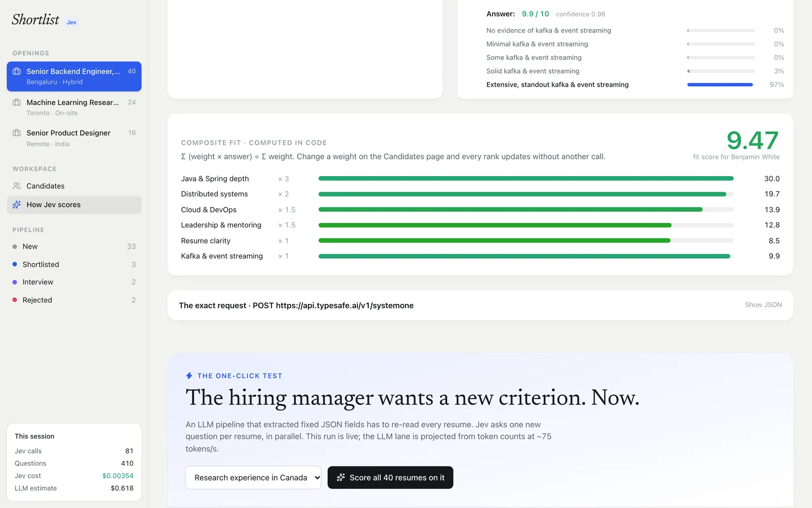
Task: Show Shortlisted pipeline candidates
Action: tap(74, 264)
